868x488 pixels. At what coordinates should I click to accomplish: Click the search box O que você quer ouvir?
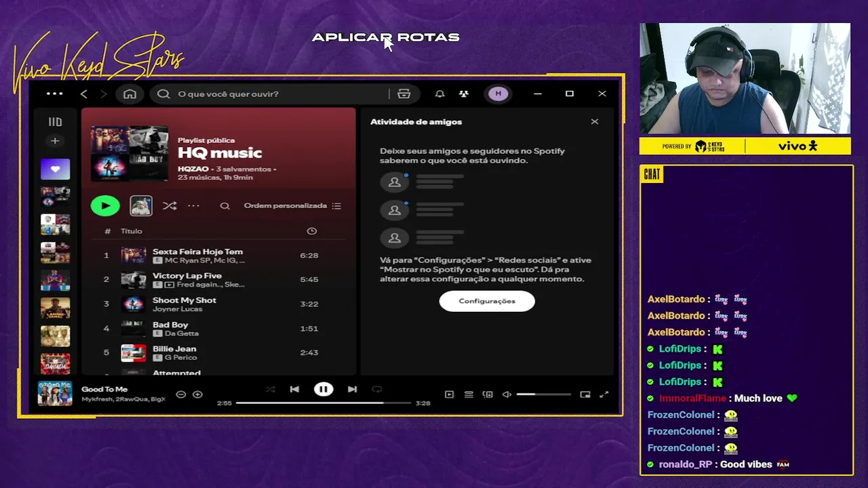[271, 94]
